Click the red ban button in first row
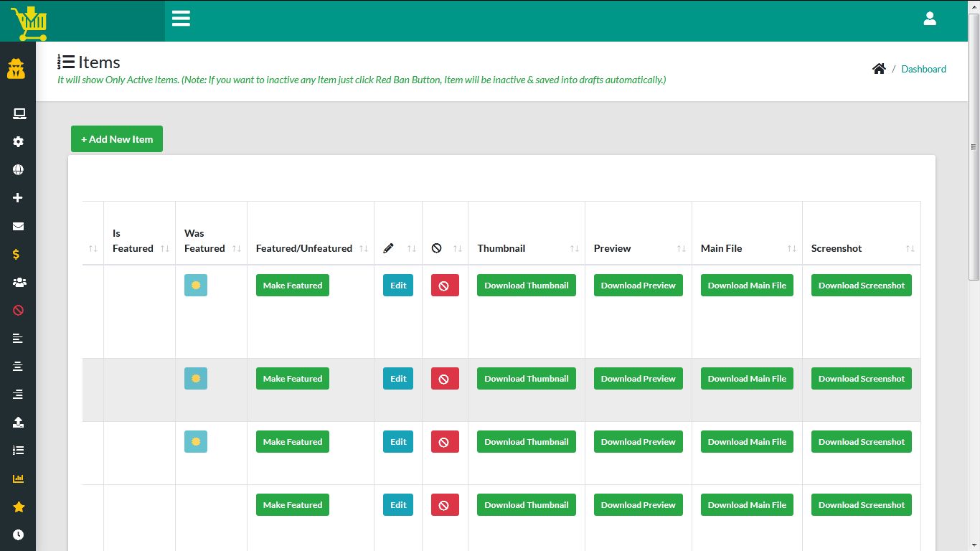The height and width of the screenshot is (551, 980). (444, 286)
